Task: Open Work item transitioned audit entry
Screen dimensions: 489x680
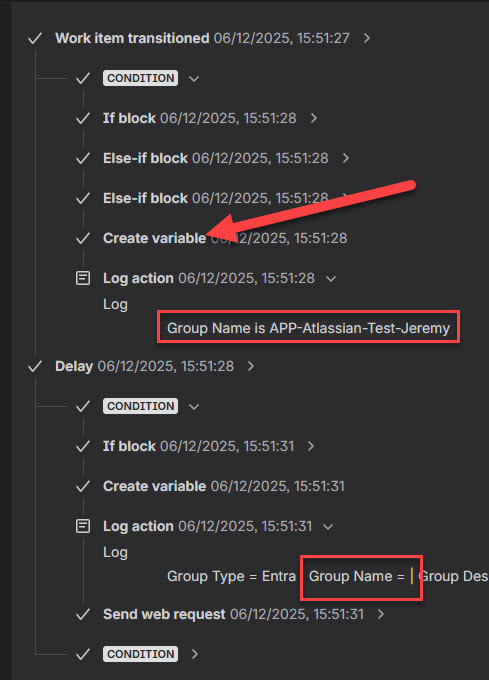Action: click(x=132, y=38)
